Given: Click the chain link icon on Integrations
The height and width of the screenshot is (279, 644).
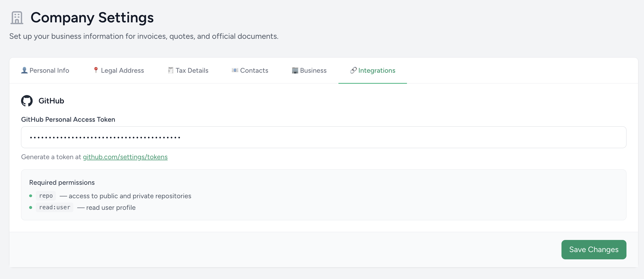Looking at the screenshot, I should 353,70.
